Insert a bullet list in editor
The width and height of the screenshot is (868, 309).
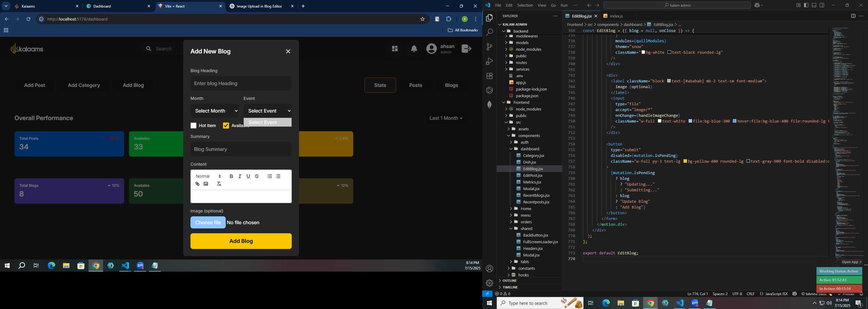coord(278,176)
